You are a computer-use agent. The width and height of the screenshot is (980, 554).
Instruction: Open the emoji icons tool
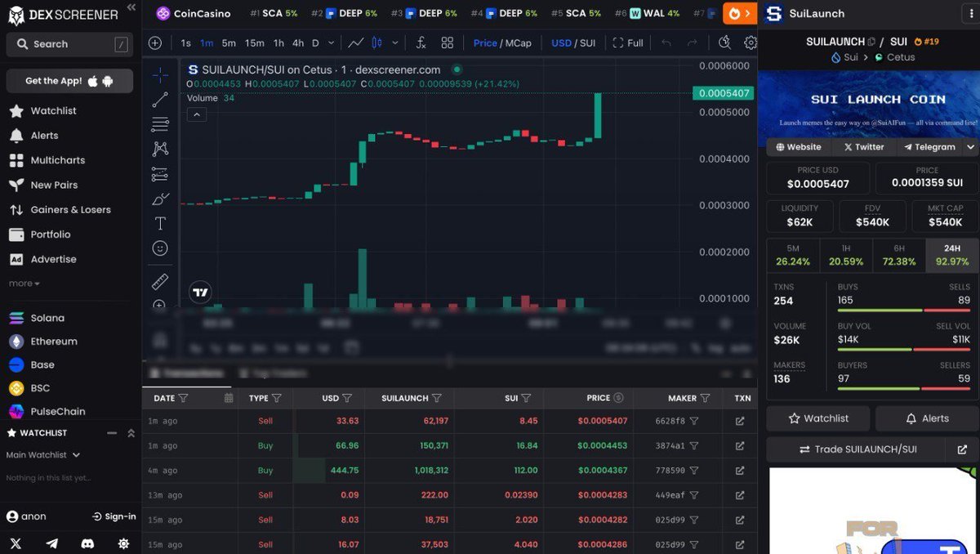point(160,248)
